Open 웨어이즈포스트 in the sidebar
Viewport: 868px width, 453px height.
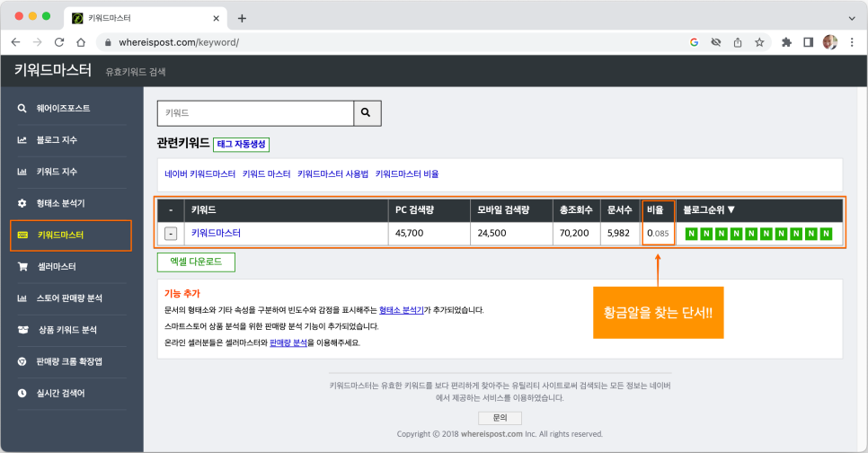(x=63, y=109)
